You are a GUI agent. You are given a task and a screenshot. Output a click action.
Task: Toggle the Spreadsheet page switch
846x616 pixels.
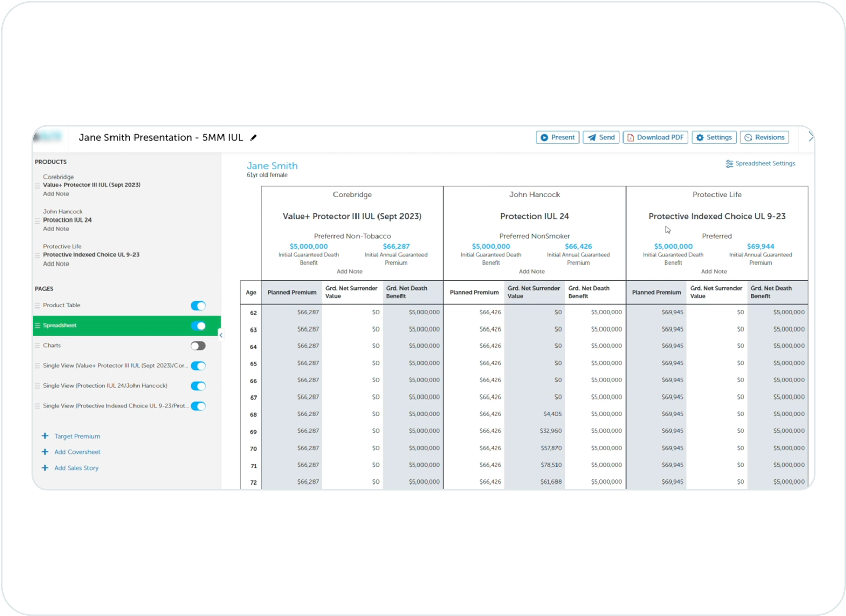(x=198, y=326)
